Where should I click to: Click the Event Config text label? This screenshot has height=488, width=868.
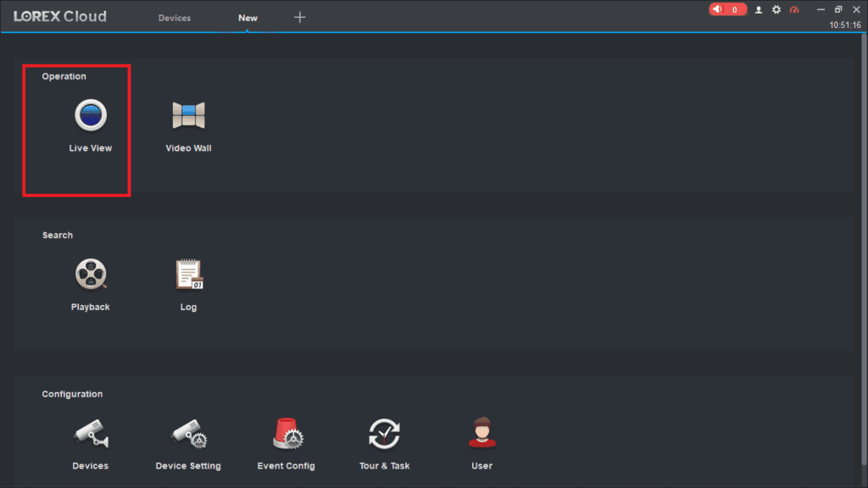pos(287,466)
